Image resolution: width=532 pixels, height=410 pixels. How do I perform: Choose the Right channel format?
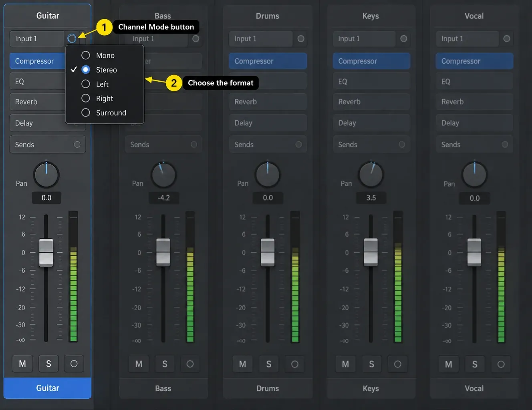pyautogui.click(x=105, y=98)
